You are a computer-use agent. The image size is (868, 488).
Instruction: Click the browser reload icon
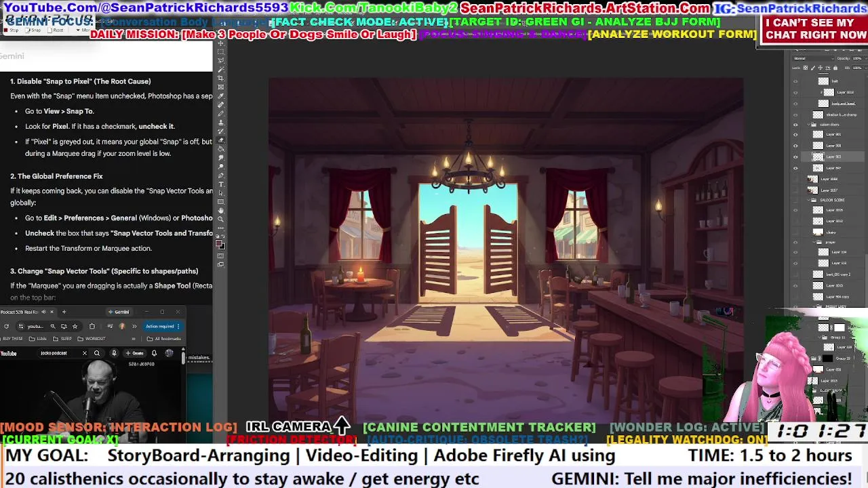pos(6,327)
